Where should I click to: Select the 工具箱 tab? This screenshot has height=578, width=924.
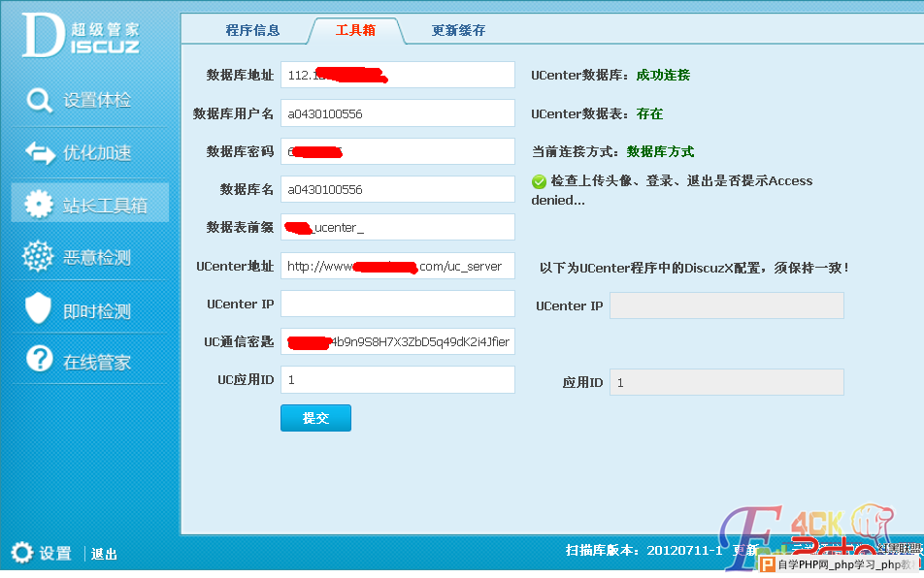click(x=355, y=30)
